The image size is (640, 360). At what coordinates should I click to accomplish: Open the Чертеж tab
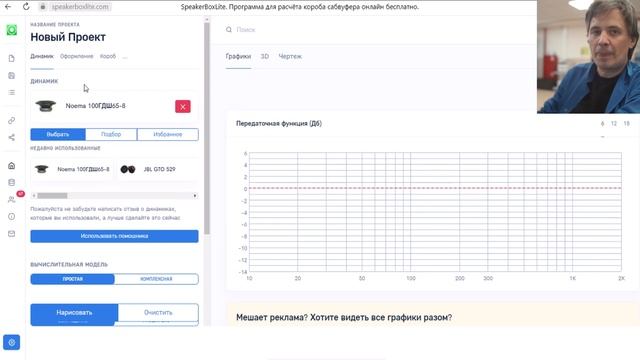[290, 56]
